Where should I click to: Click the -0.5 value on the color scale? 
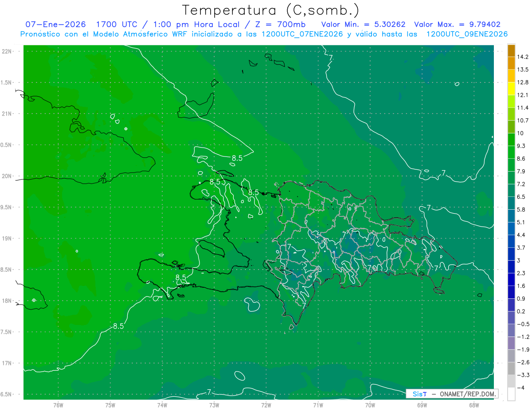pos(523,324)
